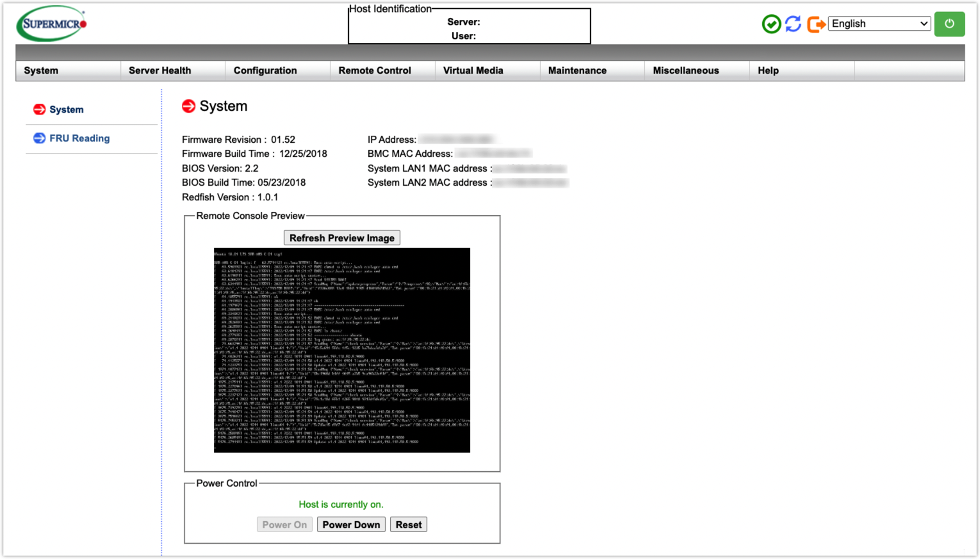
Task: Click the blue refresh arrows icon
Action: pyautogui.click(x=793, y=24)
